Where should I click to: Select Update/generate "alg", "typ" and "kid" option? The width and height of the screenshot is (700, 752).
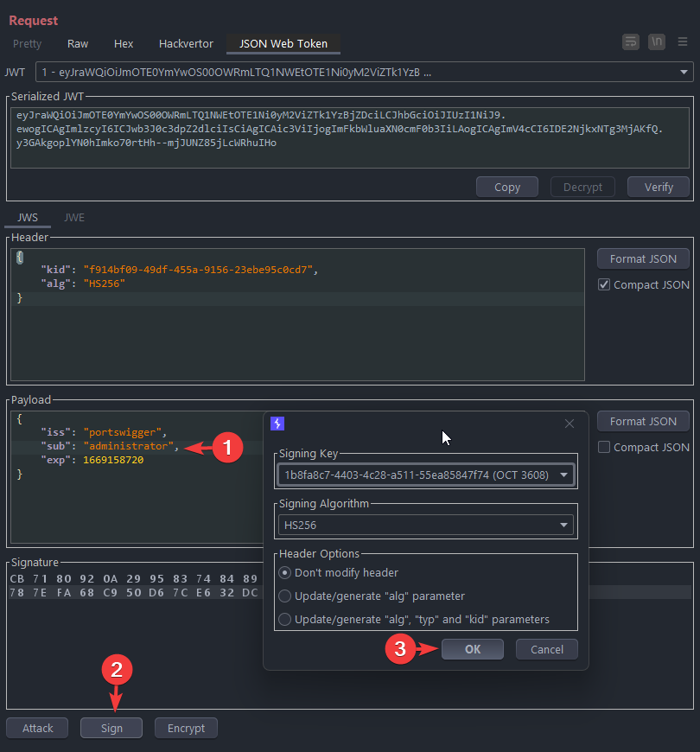click(285, 619)
